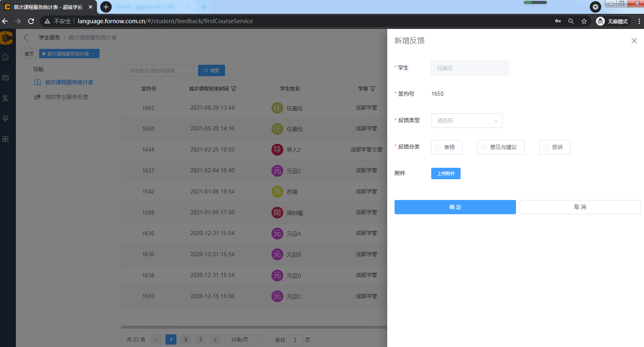Screen dimensions: 644x347
Task: Choose the 投诉 radio option
Action: point(546,147)
